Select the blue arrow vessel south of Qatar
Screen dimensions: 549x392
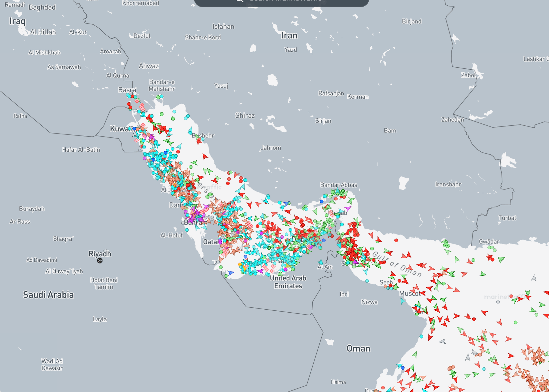click(231, 273)
